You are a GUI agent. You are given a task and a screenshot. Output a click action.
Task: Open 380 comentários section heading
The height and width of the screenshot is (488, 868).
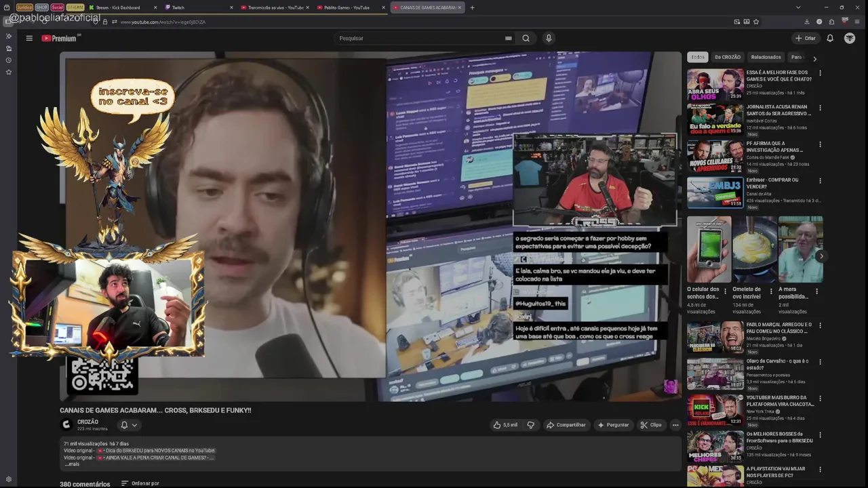tap(85, 484)
